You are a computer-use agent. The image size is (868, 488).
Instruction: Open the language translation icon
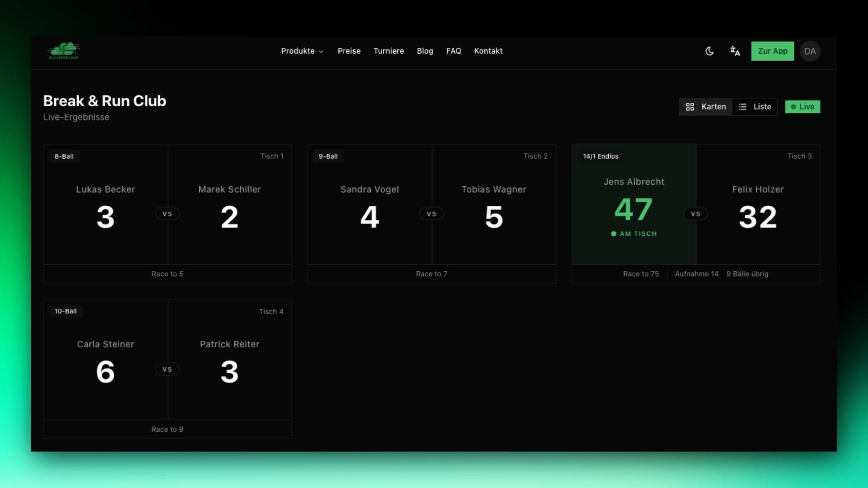tap(735, 51)
